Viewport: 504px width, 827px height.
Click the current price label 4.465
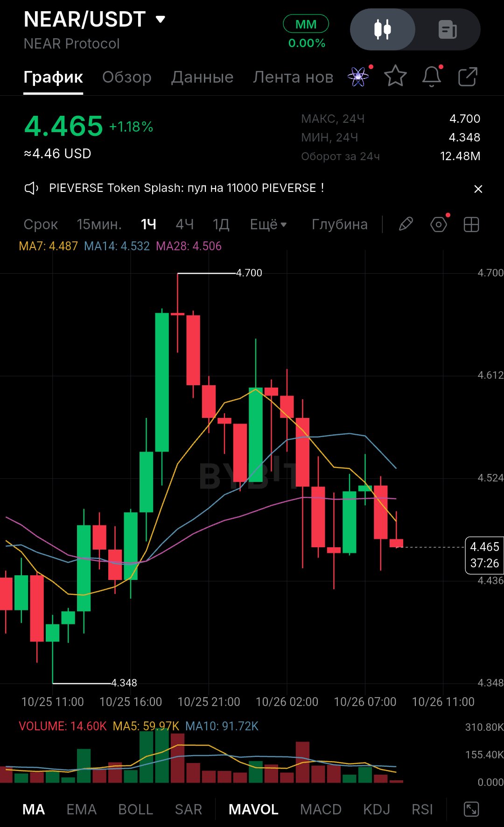[484, 555]
